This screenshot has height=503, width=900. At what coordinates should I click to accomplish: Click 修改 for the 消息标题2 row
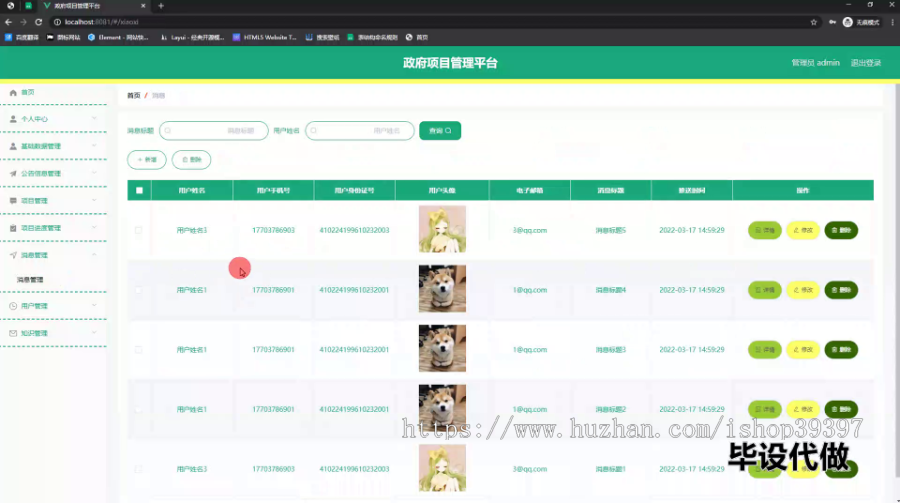click(803, 409)
